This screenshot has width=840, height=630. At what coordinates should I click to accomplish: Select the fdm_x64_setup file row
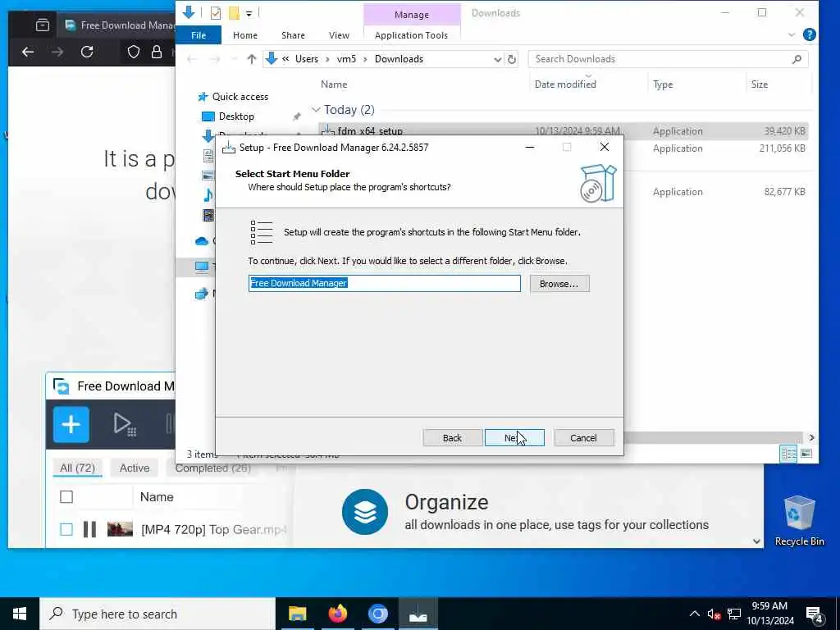[x=563, y=130]
